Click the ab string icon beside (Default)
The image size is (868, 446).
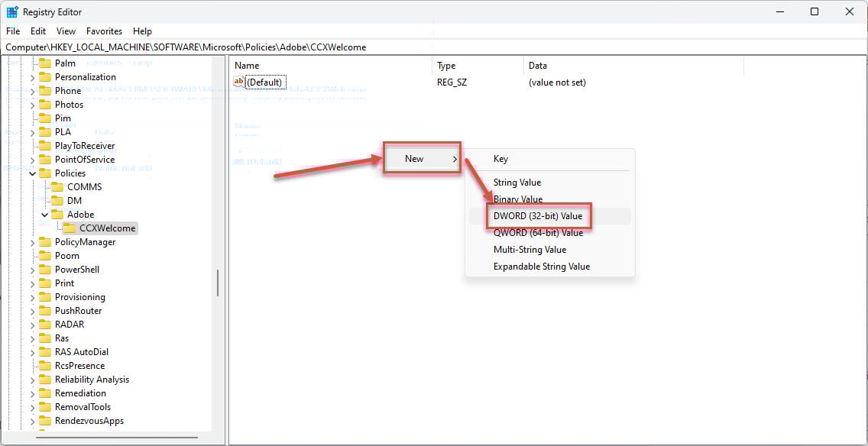coord(238,81)
